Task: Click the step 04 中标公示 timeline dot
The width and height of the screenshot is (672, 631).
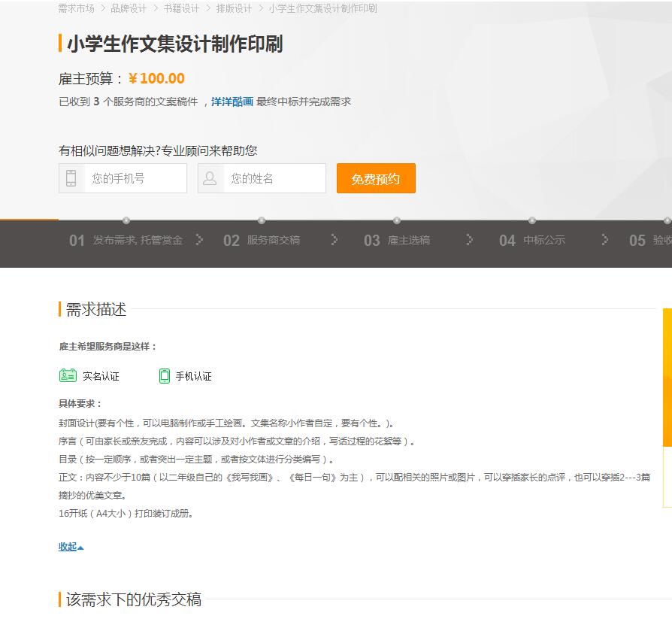Action: [532, 221]
